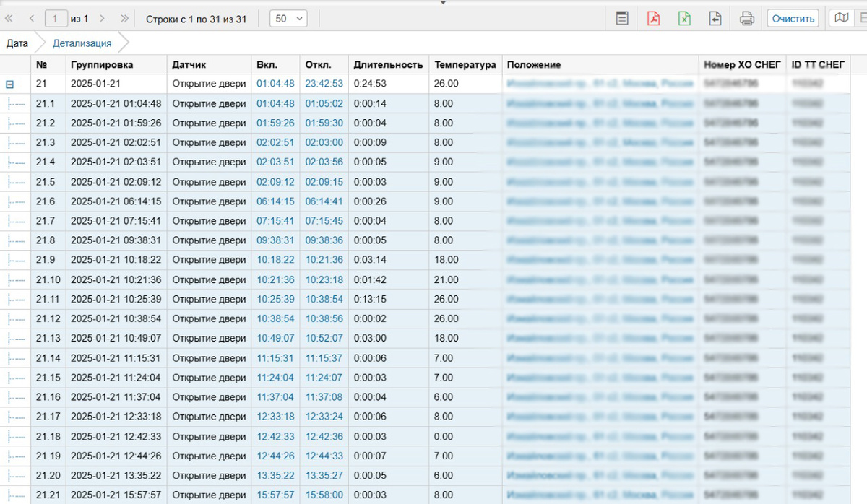Open rows-per-page dropdown showing 50
Screen dimensions: 867x504
pos(288,19)
